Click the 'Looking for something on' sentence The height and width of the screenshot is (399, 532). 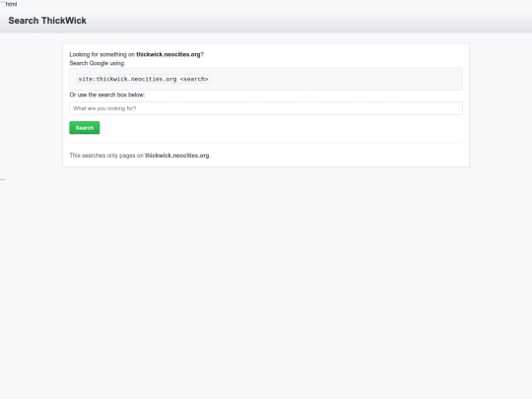coord(136,54)
